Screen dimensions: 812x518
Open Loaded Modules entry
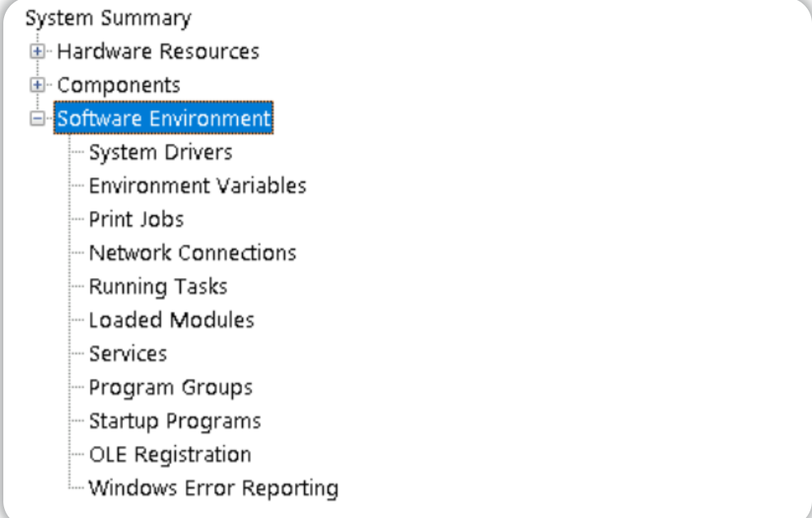tap(172, 320)
